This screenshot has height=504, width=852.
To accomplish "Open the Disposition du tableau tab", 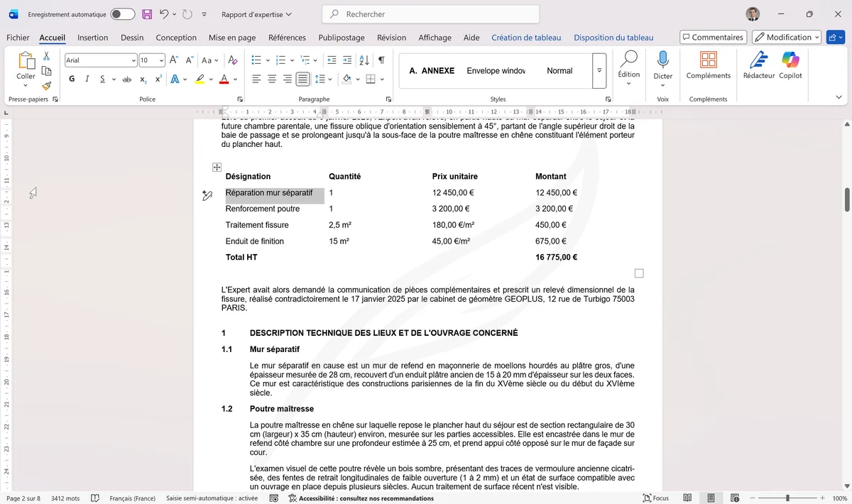I will click(x=613, y=37).
